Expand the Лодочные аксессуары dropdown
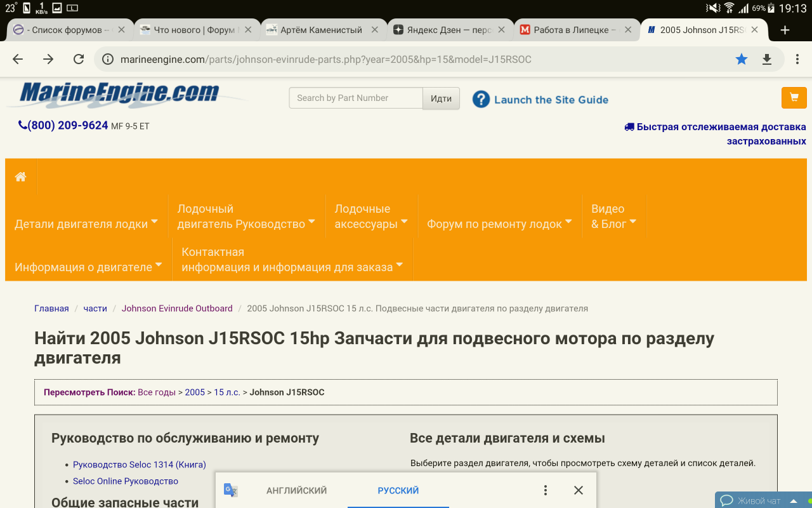812x508 pixels. click(x=371, y=217)
